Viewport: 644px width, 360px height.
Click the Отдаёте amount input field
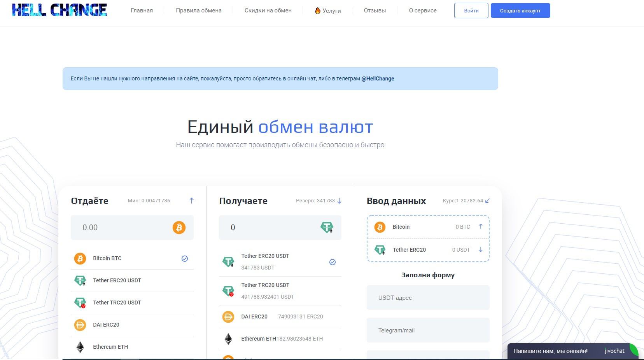[132, 228]
